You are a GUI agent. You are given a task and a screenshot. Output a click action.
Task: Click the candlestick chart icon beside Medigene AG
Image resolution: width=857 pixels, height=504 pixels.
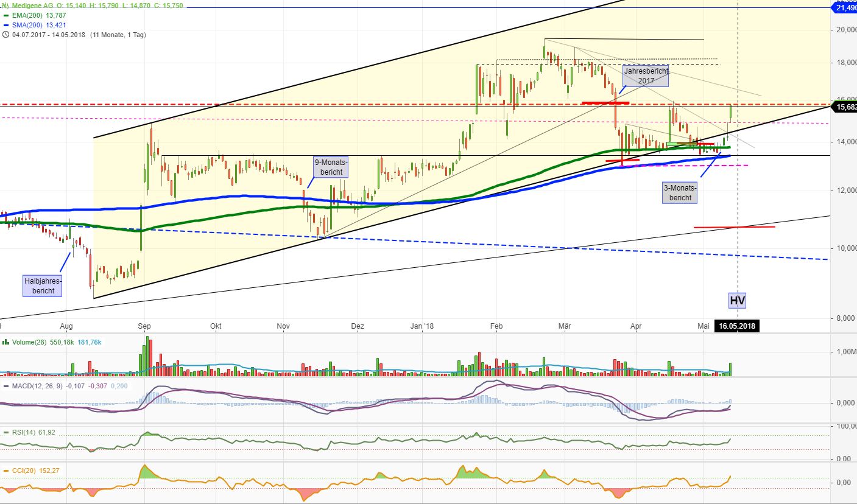click(4, 5)
